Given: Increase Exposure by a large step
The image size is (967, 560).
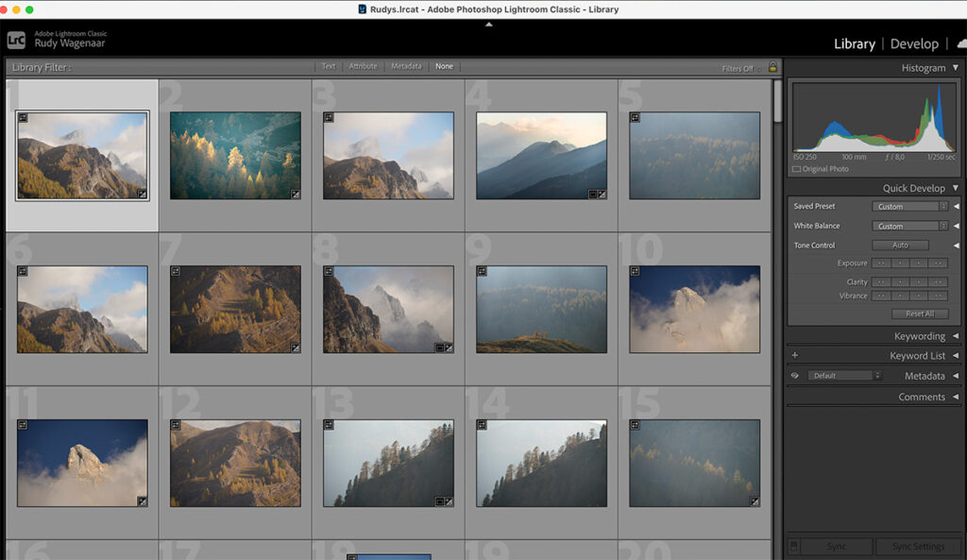Looking at the screenshot, I should pyautogui.click(x=938, y=263).
